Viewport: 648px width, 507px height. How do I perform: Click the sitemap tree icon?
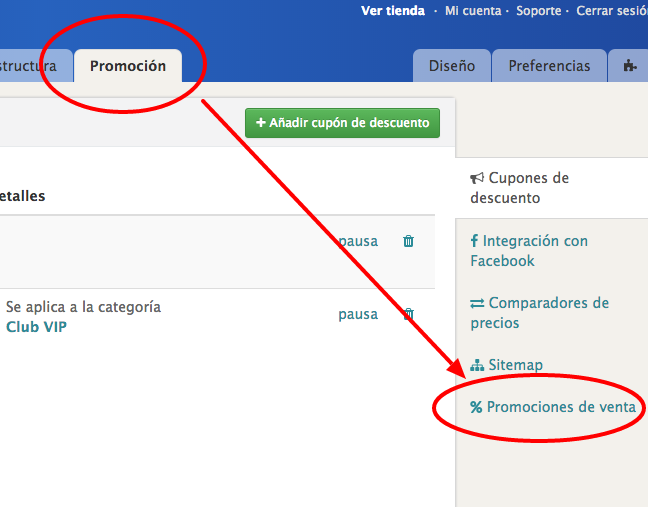pyautogui.click(x=477, y=365)
